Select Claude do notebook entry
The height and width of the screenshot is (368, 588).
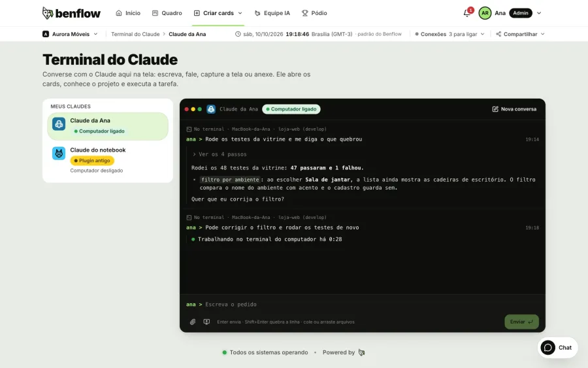tap(108, 160)
